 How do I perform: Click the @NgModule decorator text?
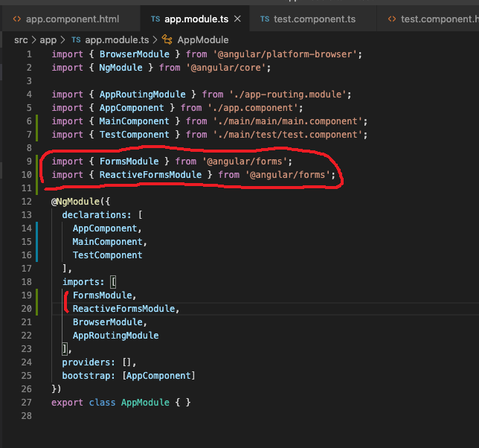pos(75,202)
